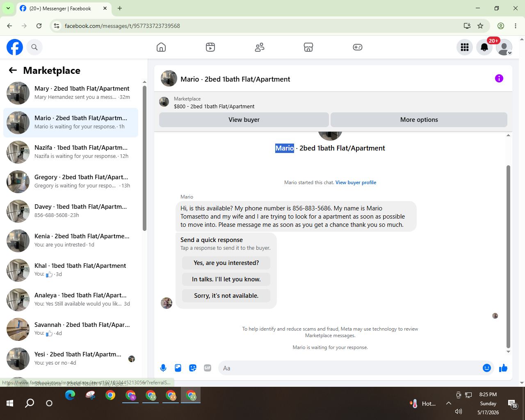Click the Facebook logo
The width and height of the screenshot is (525, 420).
point(15,47)
